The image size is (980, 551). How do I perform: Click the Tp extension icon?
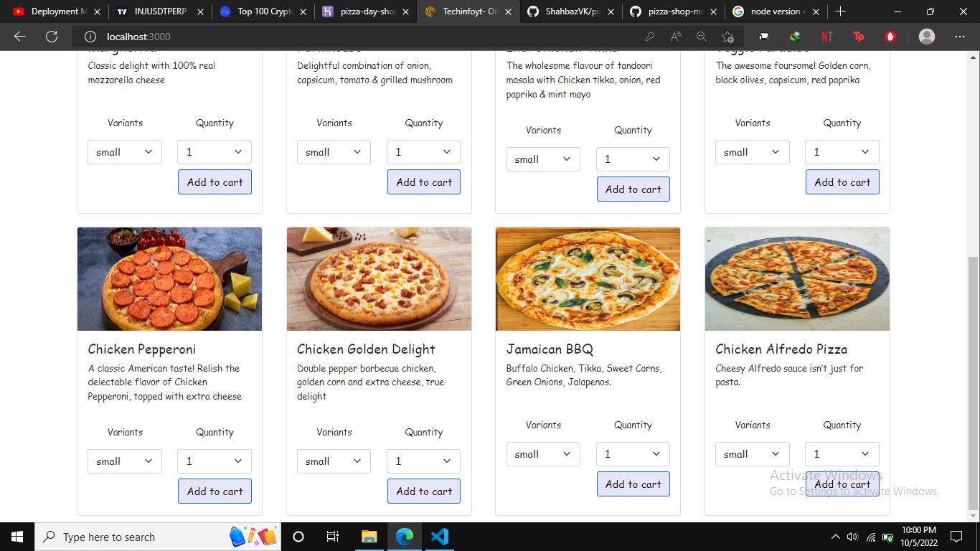[x=858, y=36]
